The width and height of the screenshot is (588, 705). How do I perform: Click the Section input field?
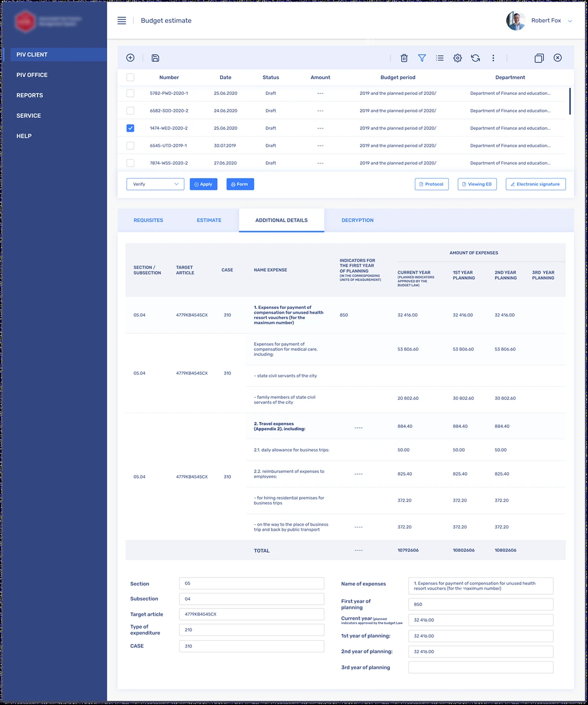click(x=251, y=584)
